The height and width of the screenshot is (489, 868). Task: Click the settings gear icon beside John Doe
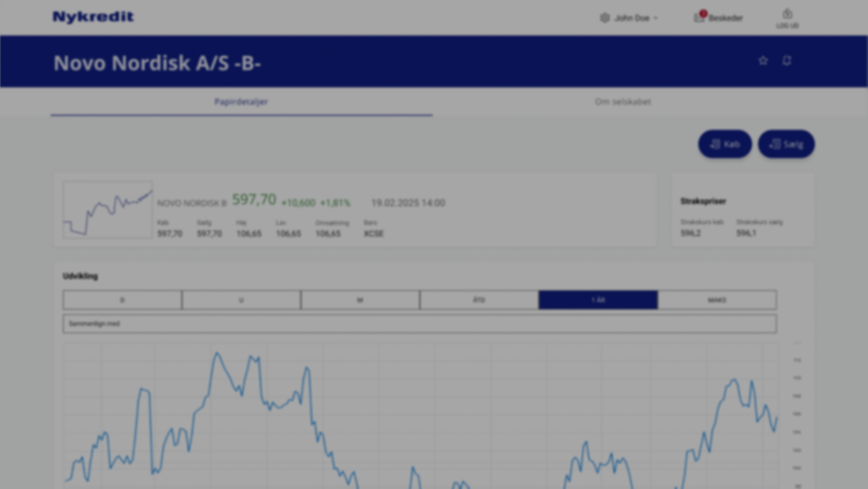click(604, 18)
